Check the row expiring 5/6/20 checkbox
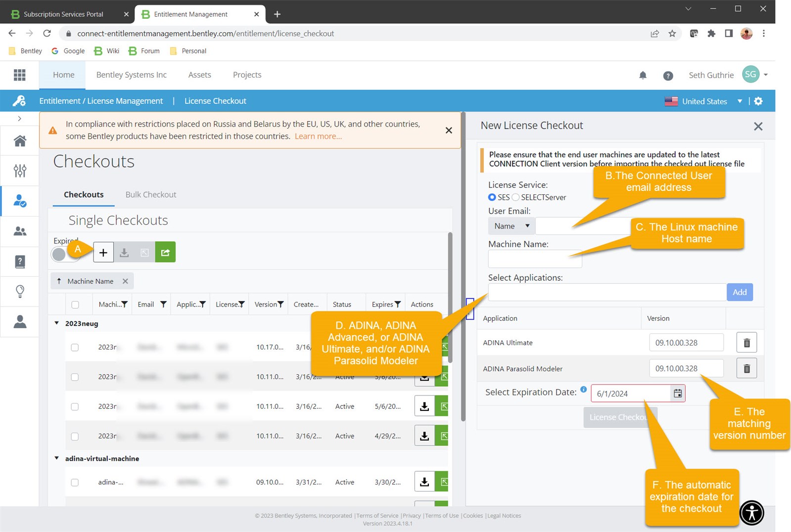 pyautogui.click(x=75, y=406)
